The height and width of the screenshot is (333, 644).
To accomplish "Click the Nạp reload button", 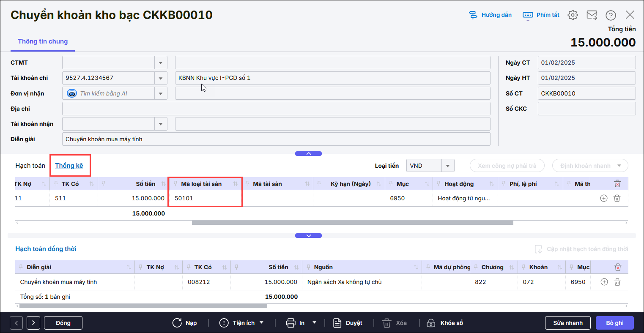I will (185, 323).
